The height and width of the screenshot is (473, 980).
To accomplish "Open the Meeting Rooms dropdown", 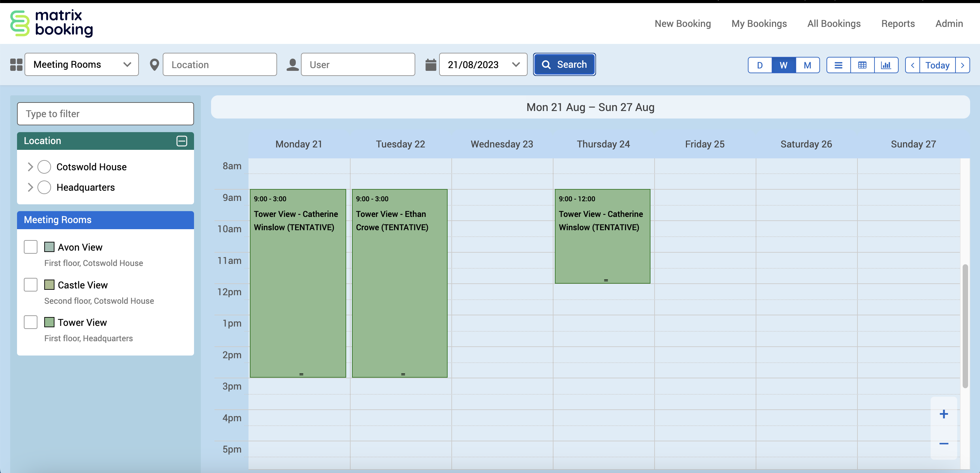I will [82, 65].
